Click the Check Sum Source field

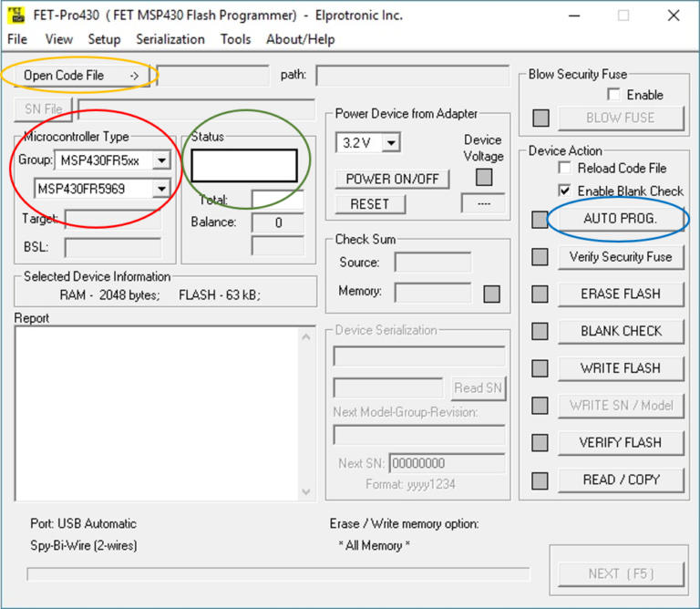(433, 262)
